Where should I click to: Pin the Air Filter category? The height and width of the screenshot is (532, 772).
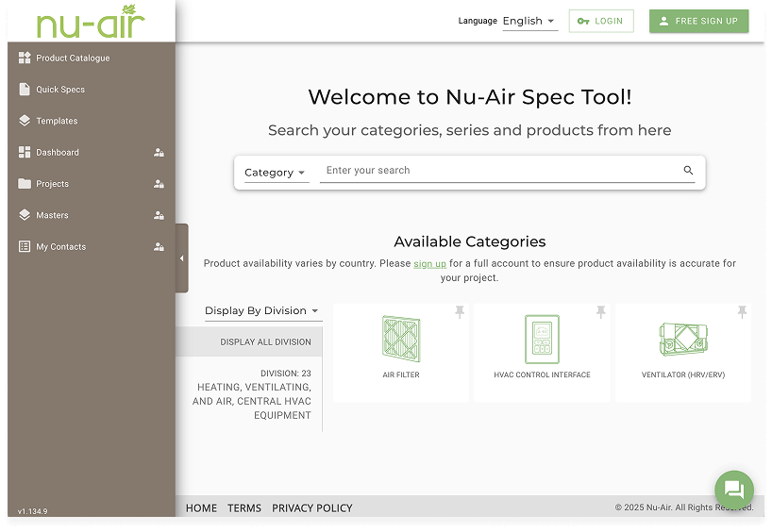(460, 312)
